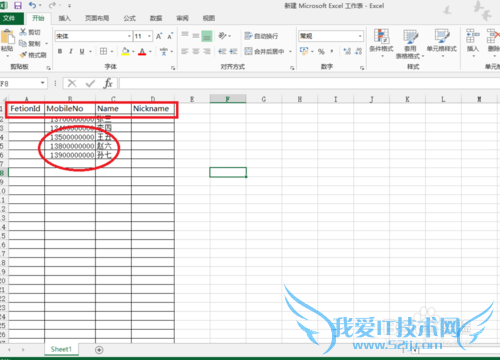Select the Nickname header cell

[153, 109]
